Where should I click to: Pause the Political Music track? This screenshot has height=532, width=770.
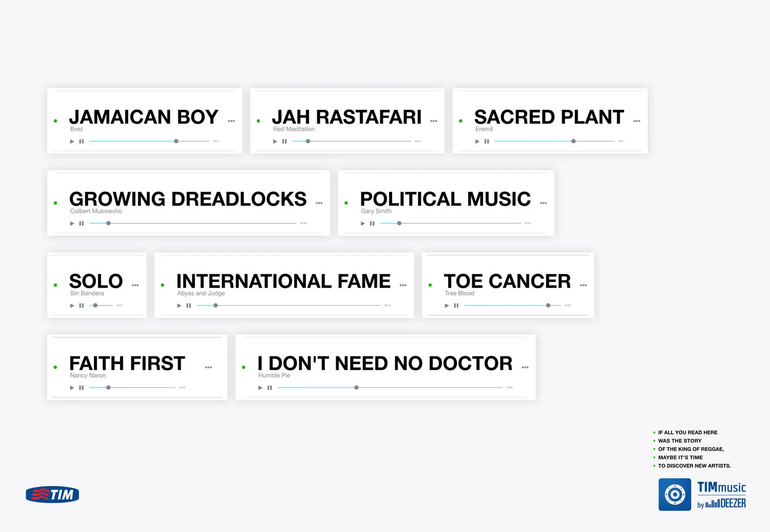pyautogui.click(x=372, y=223)
